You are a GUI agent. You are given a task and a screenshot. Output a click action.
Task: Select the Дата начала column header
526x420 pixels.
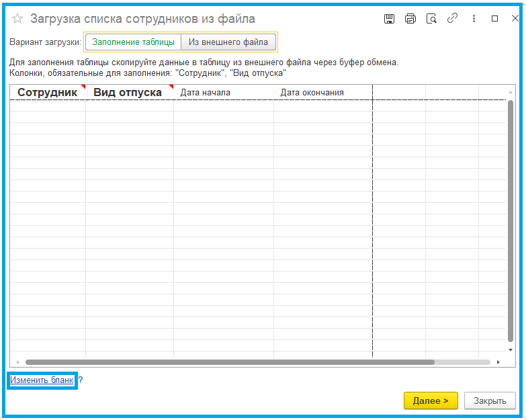206,93
